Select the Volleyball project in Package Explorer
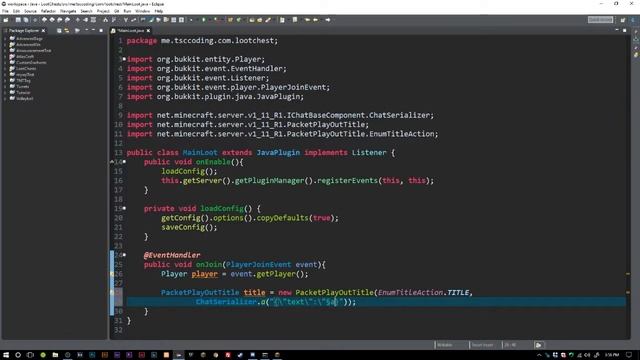This screenshot has width=640, height=360. coord(24,98)
